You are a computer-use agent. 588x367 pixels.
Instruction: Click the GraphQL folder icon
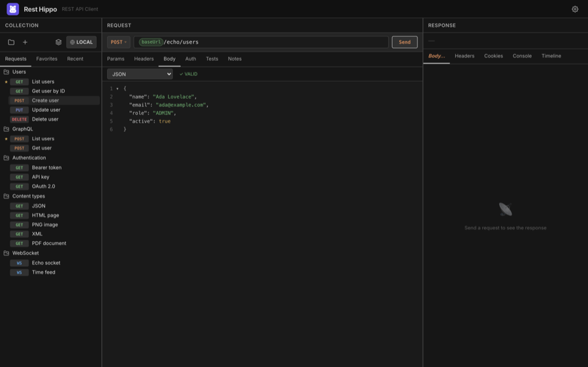(7, 129)
